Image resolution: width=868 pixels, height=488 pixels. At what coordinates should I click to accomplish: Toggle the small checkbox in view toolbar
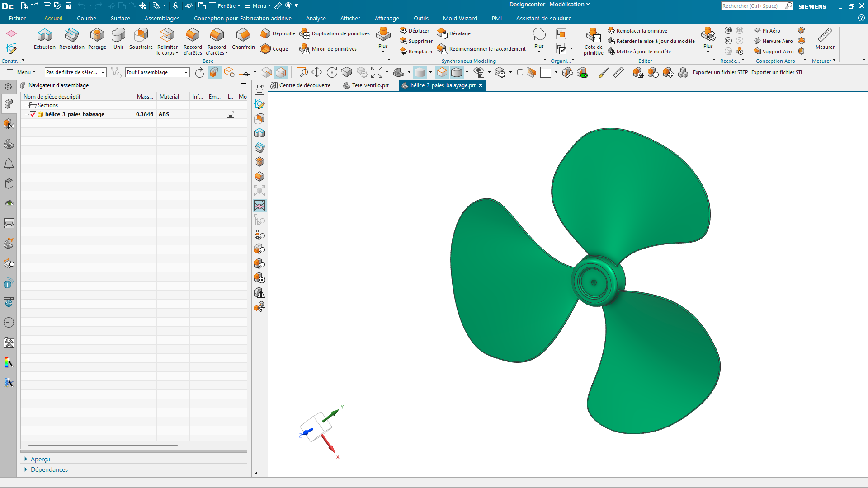[520, 72]
